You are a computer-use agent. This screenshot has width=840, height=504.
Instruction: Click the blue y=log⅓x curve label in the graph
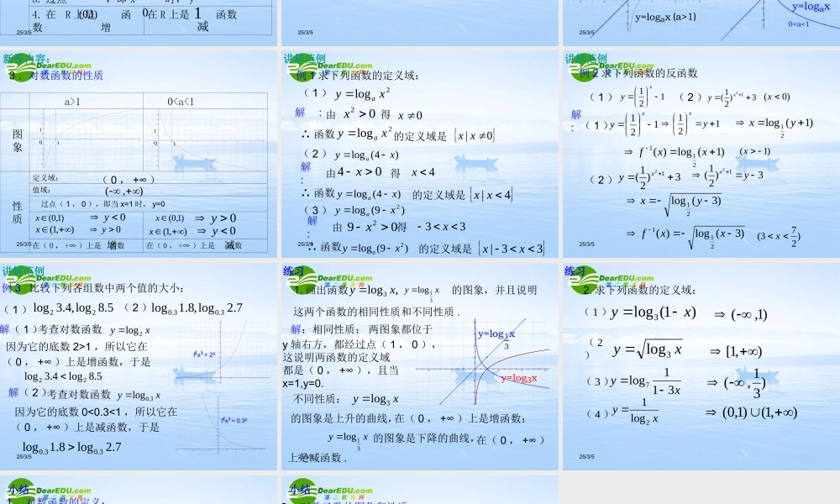coord(496,338)
